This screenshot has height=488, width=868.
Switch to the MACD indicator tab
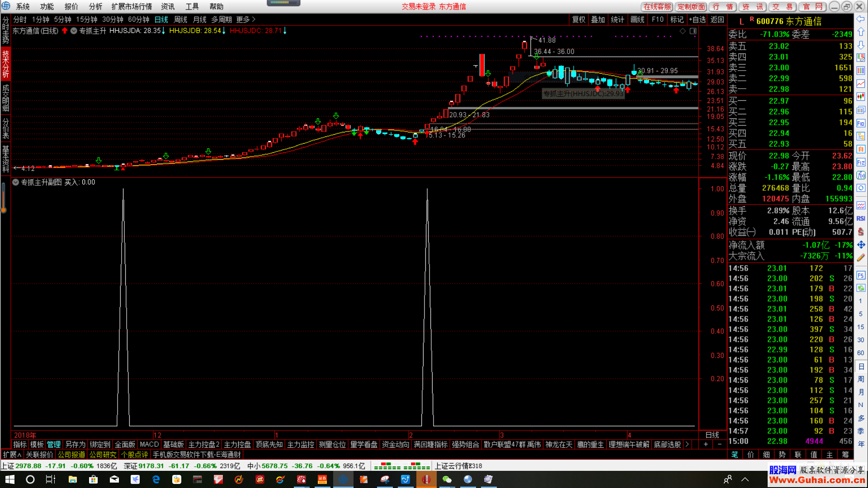[149, 445]
